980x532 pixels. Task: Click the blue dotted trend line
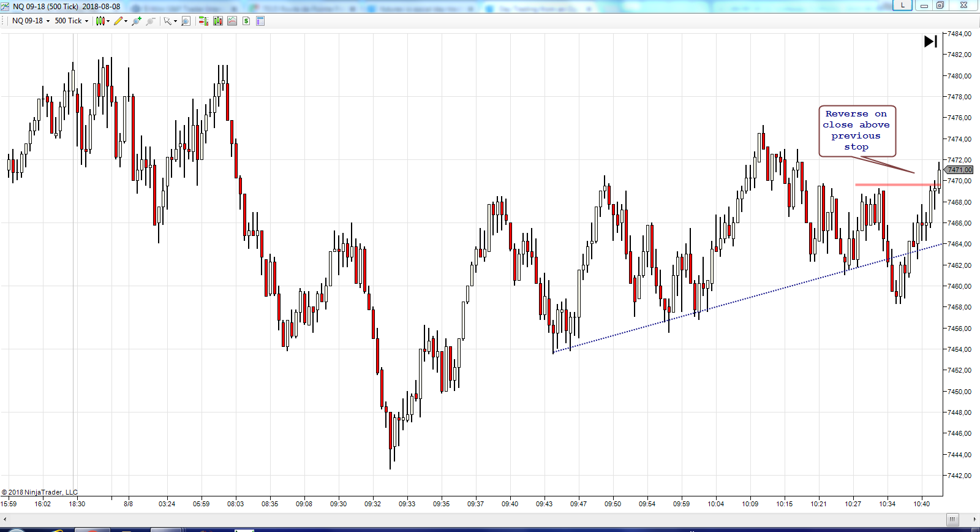pos(748,298)
